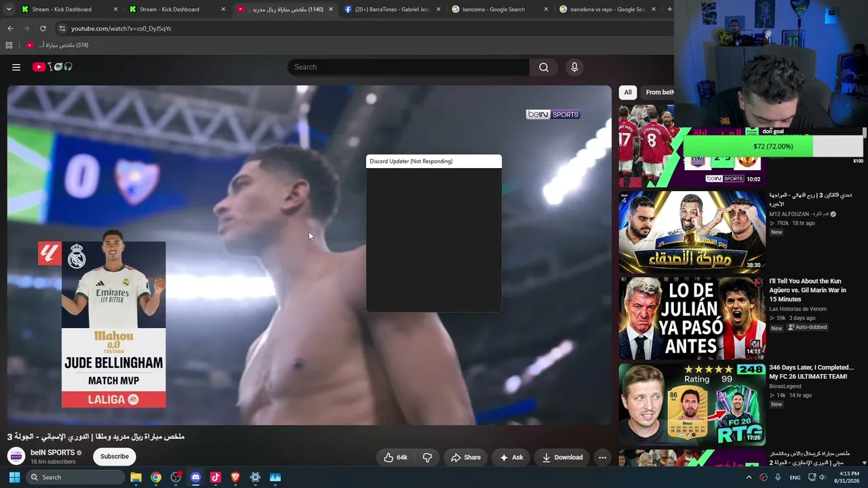Click the microphone tray icon
The width and height of the screenshot is (868, 488).
coord(778,477)
